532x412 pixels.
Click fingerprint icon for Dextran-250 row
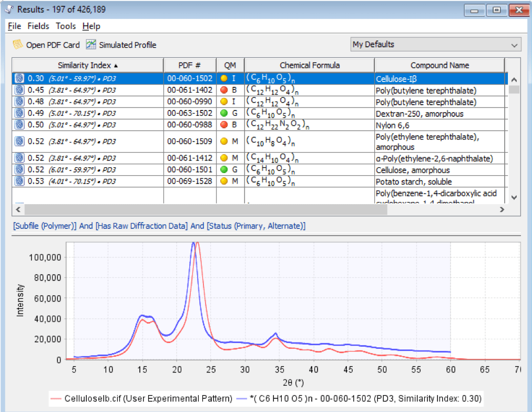coord(19,113)
